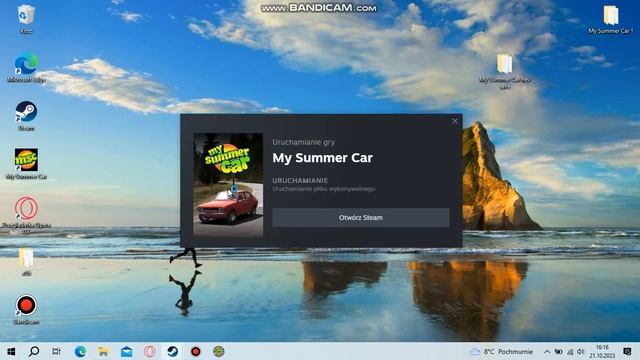
Task: Open the Steam desktop shortcut
Action: (x=26, y=116)
